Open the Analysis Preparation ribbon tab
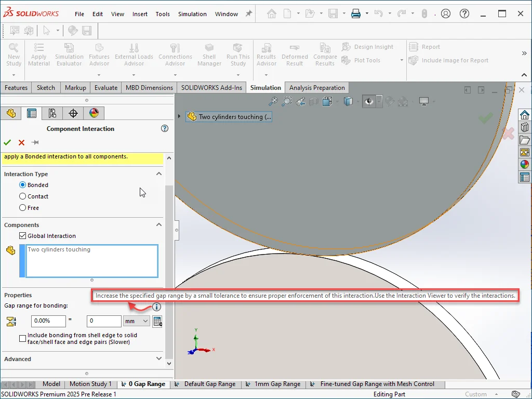 click(317, 88)
